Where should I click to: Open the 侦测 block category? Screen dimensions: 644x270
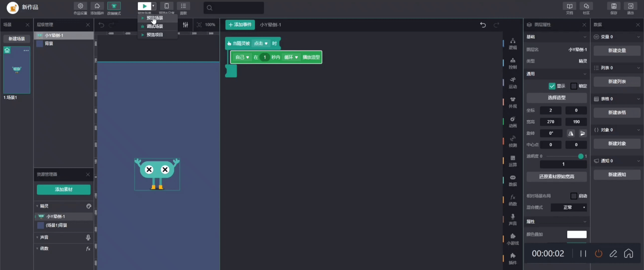(x=512, y=141)
